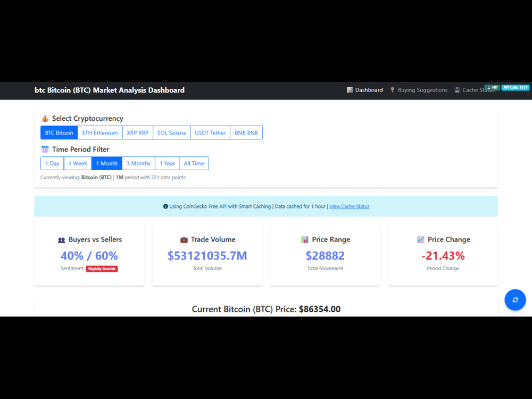This screenshot has width=532, height=399.
Task: Click the people icon beside Buyers vs Sellers
Action: coord(61,240)
